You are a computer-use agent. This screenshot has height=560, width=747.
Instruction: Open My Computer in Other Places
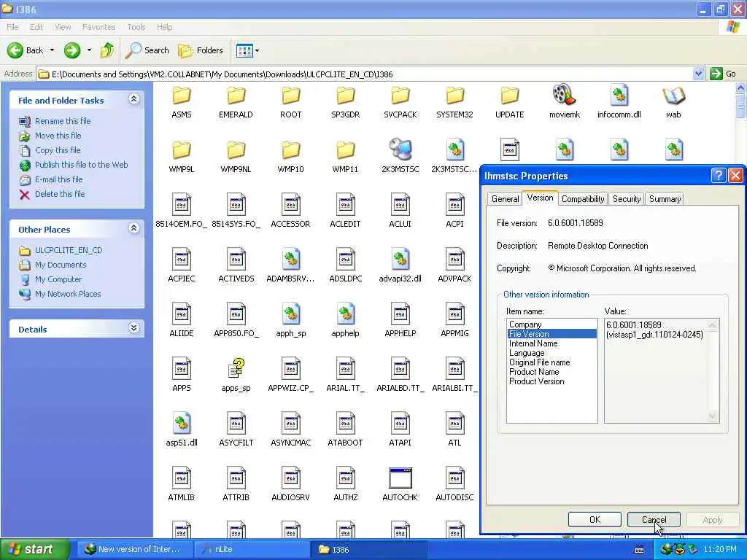[58, 279]
